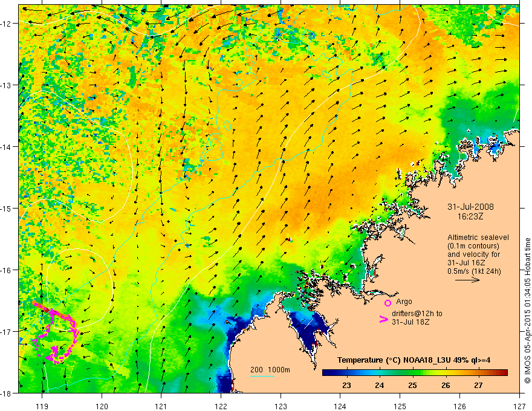532x411 pixels.
Task: Click the longitude 121 axis label
Action: (x=161, y=406)
